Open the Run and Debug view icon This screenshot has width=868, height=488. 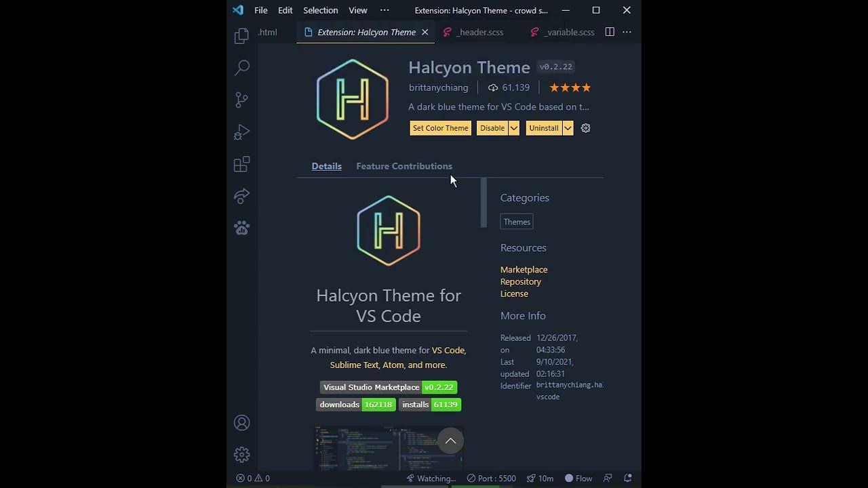pyautogui.click(x=241, y=132)
